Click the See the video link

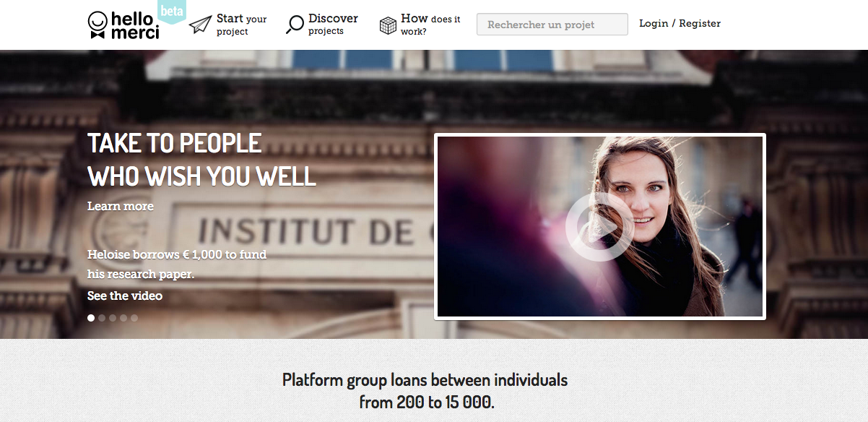tap(125, 296)
